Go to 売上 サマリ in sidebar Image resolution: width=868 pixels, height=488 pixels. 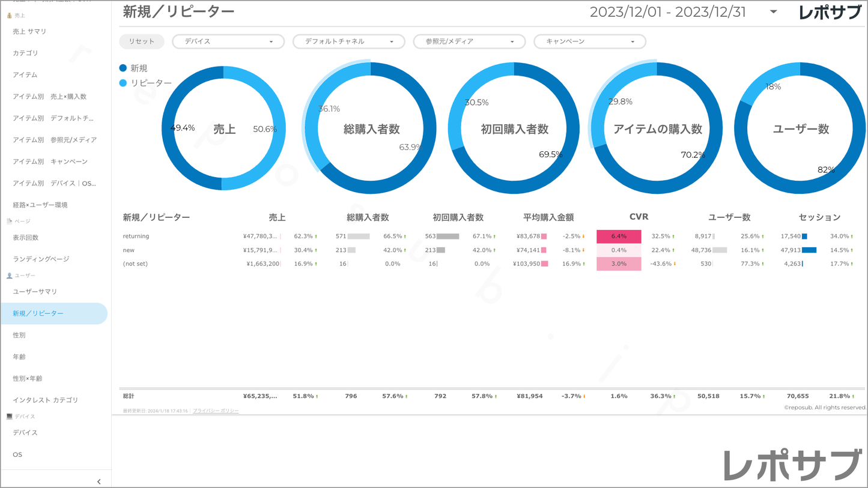(29, 31)
